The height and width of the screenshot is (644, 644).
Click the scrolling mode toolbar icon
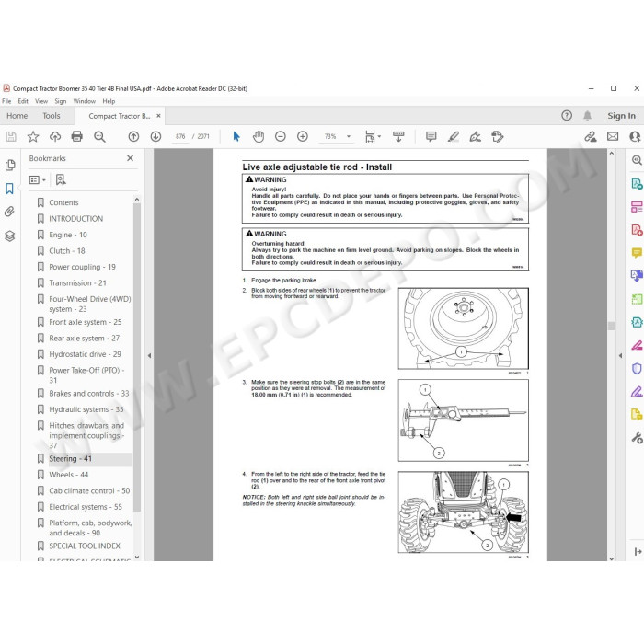coord(398,136)
